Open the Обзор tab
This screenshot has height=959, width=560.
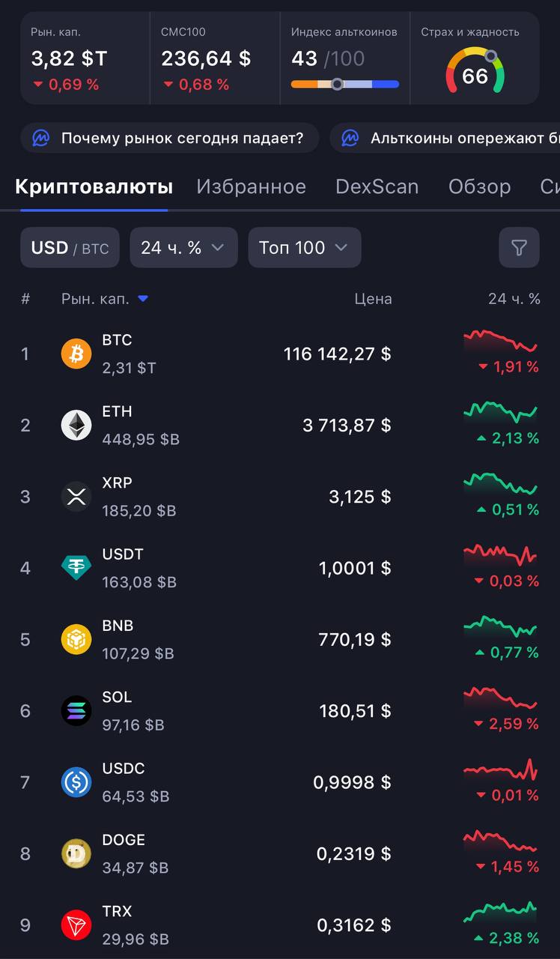(x=479, y=187)
